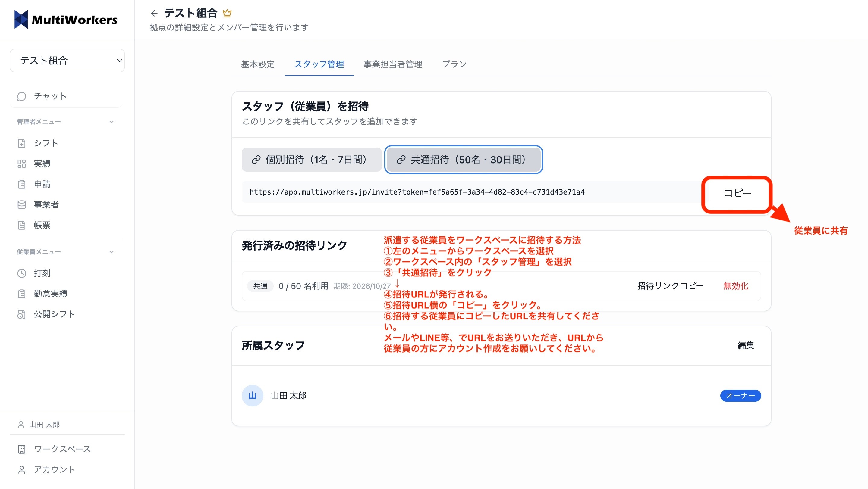The width and height of the screenshot is (868, 489).
Task: Click 個別招待（1名・7日間）button
Action: point(312,160)
